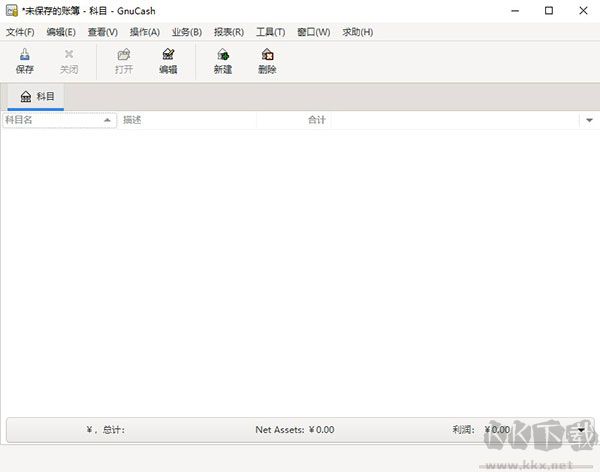The width and height of the screenshot is (600, 472).
Task: Minimize the GnuCash window
Action: [x=515, y=11]
